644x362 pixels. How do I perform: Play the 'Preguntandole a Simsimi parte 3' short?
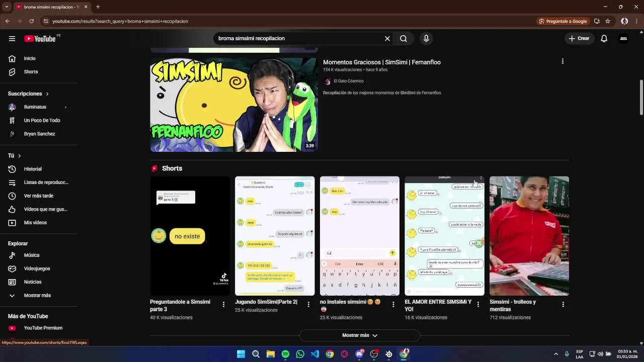[190, 236]
